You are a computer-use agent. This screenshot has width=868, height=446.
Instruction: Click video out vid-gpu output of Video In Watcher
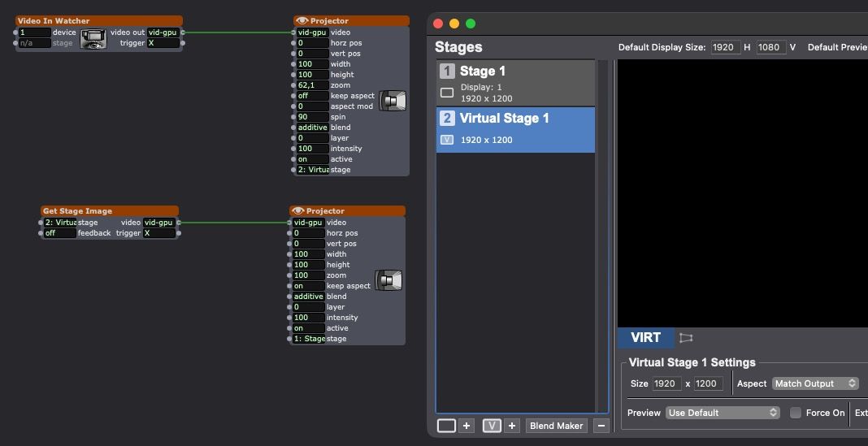(163, 32)
